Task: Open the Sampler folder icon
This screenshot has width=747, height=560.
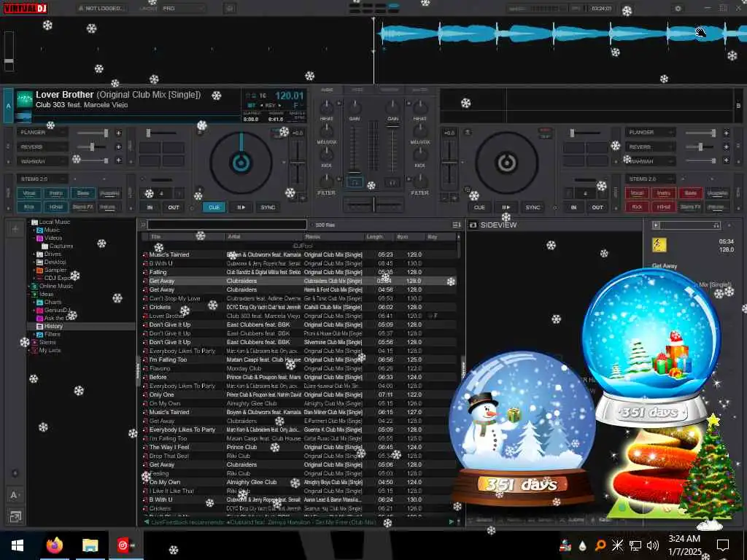Action: [x=40, y=270]
